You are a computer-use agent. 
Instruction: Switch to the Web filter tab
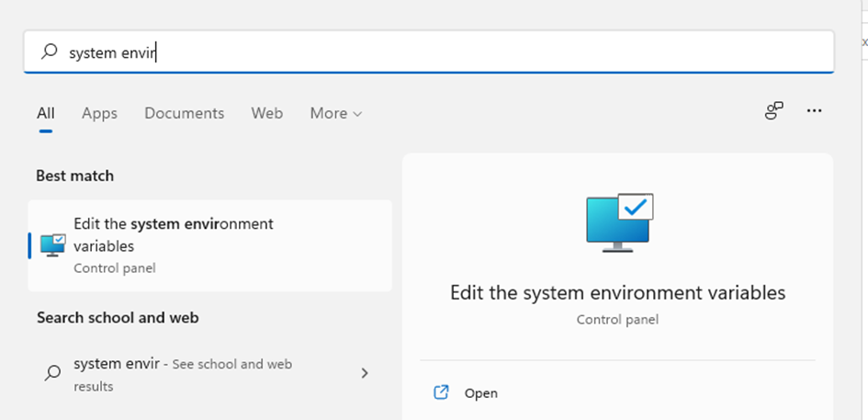266,113
